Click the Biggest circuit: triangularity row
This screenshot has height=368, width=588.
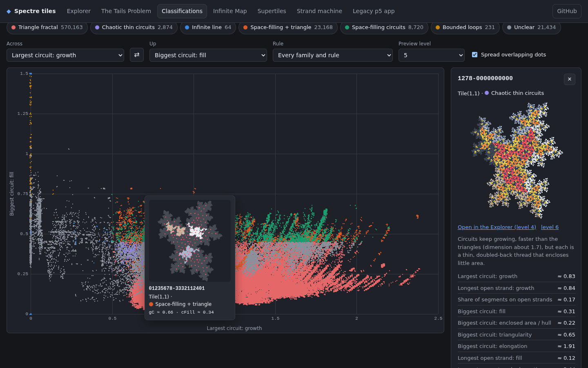(517, 335)
